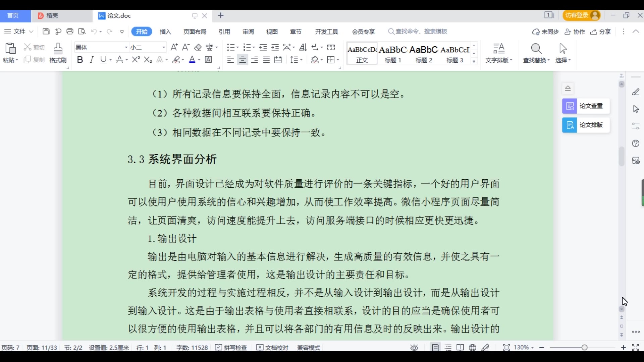This screenshot has width=644, height=362.
Task: Click the save icon in quick access toolbar
Action: click(x=46, y=32)
